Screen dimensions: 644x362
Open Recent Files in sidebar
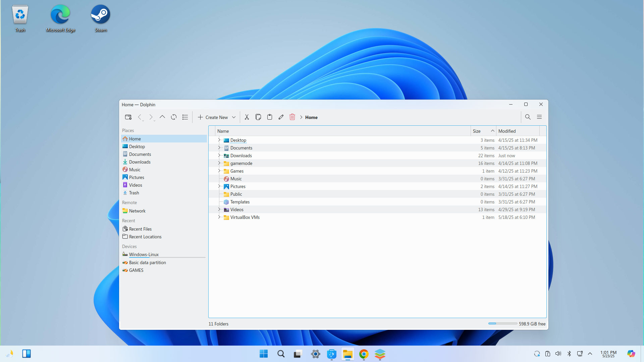click(164, 229)
